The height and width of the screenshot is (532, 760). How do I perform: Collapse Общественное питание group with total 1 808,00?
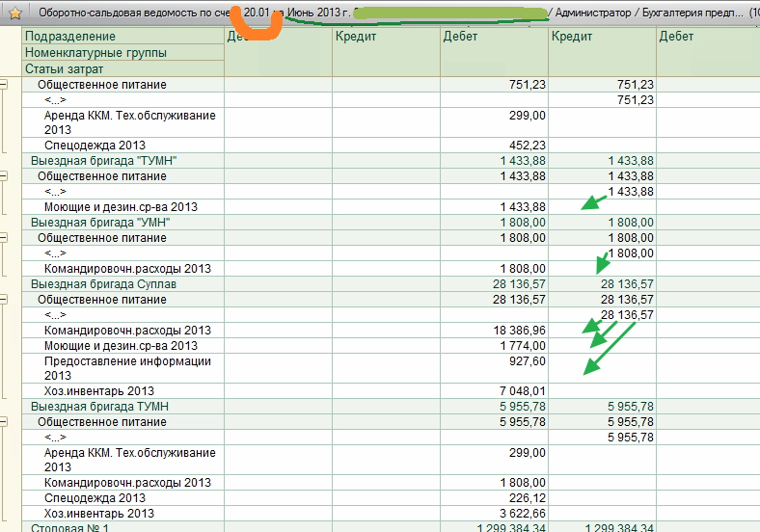[x=4, y=238]
